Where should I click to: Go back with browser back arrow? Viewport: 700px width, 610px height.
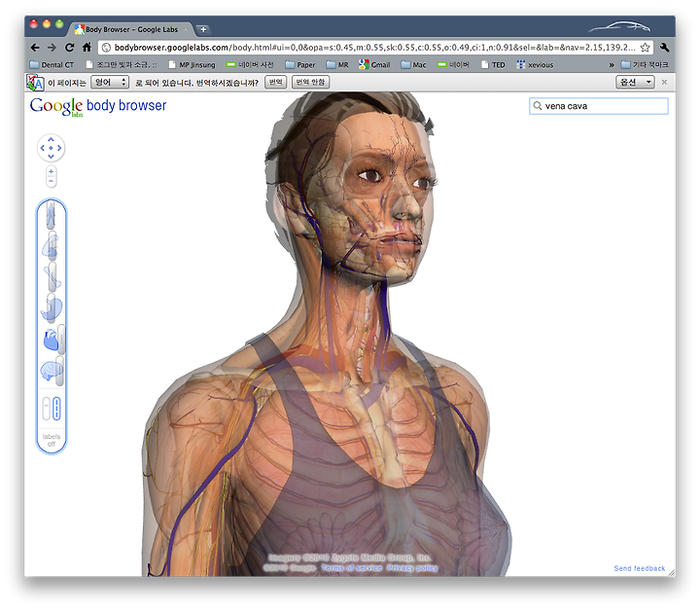[x=35, y=48]
